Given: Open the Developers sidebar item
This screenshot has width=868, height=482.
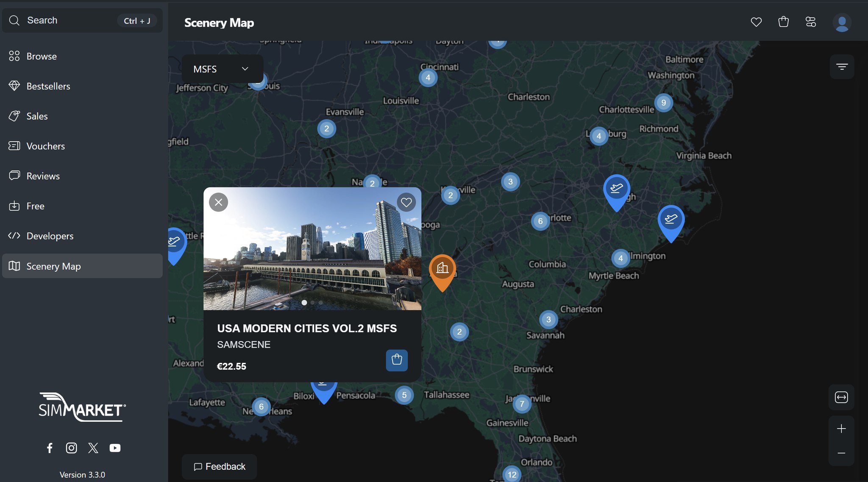Looking at the screenshot, I should [50, 236].
